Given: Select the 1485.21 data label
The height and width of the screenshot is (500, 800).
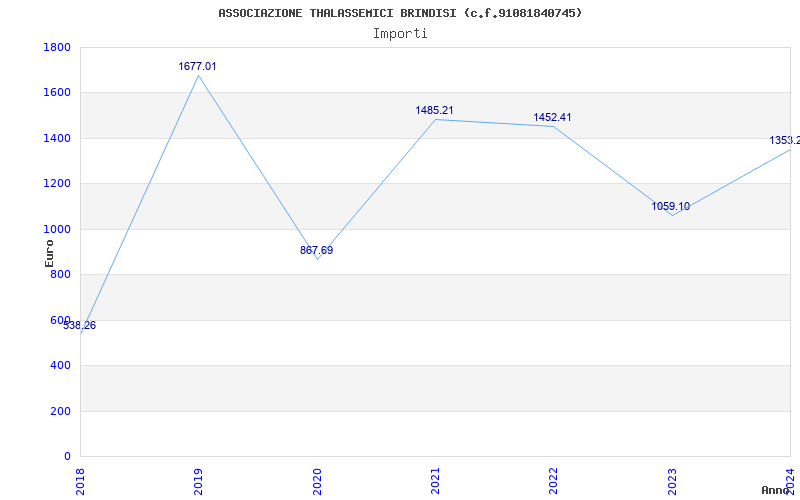Looking at the screenshot, I should coord(434,110).
